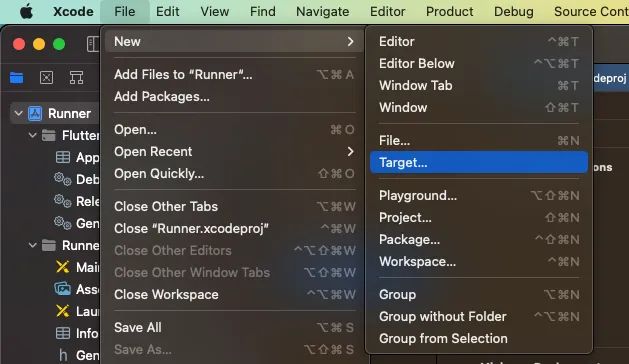
Task: Expand the Open Recent submenu
Action: (234, 152)
